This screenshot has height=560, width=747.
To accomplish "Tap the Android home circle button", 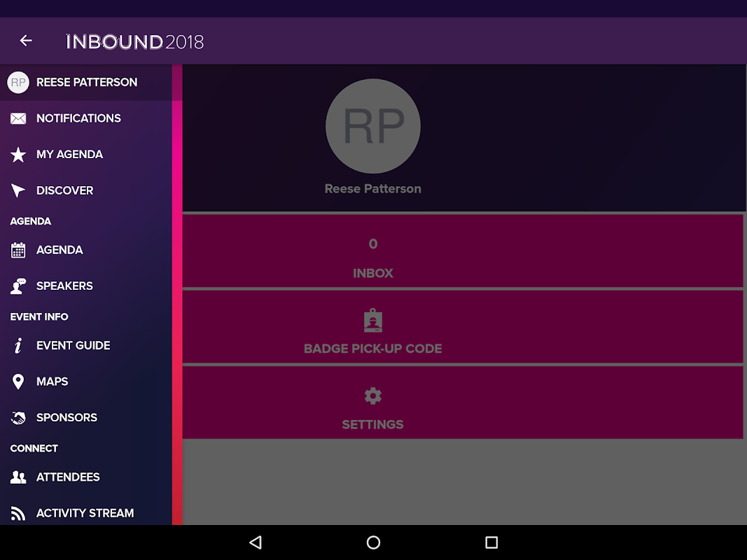I will point(374,542).
